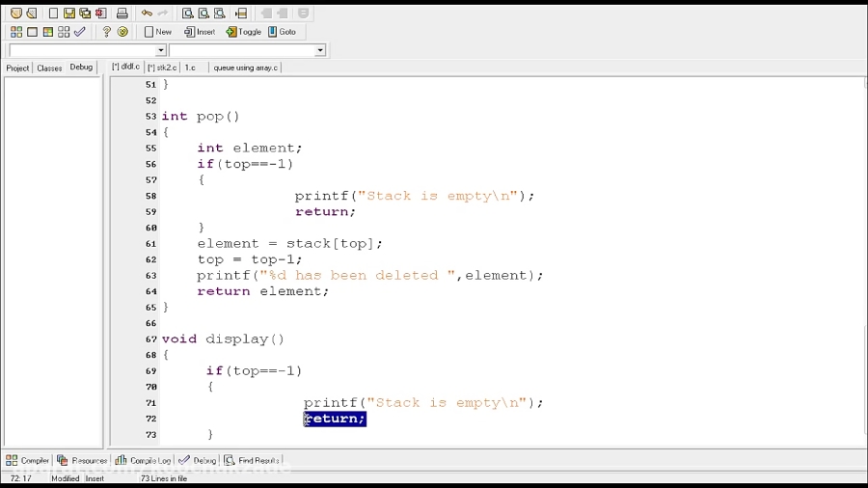Click line number 52 in the gutter
Image resolution: width=868 pixels, height=488 pixels.
[150, 100]
